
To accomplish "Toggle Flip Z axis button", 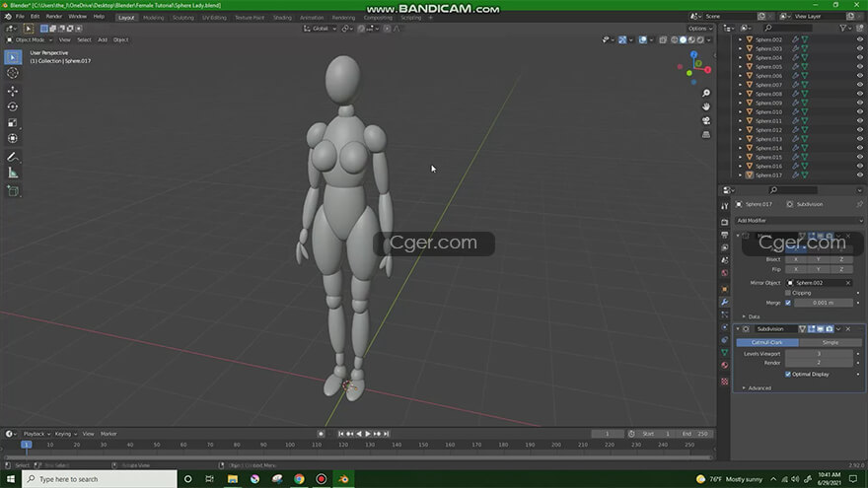I will (x=841, y=269).
